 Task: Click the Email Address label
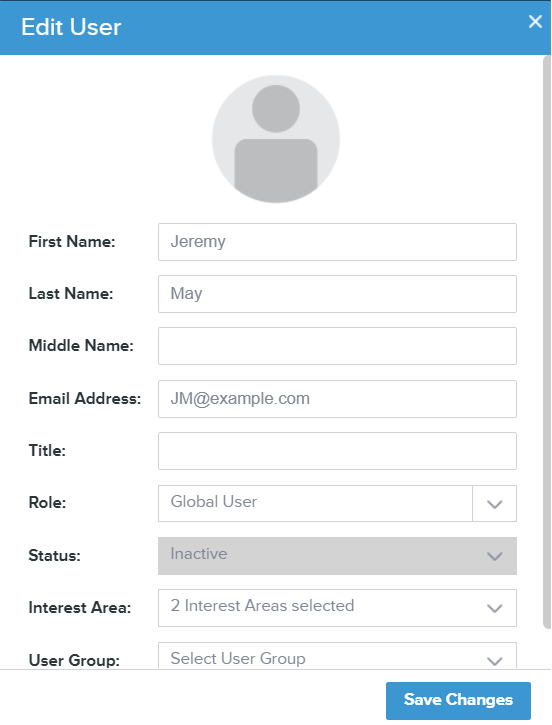coord(85,399)
